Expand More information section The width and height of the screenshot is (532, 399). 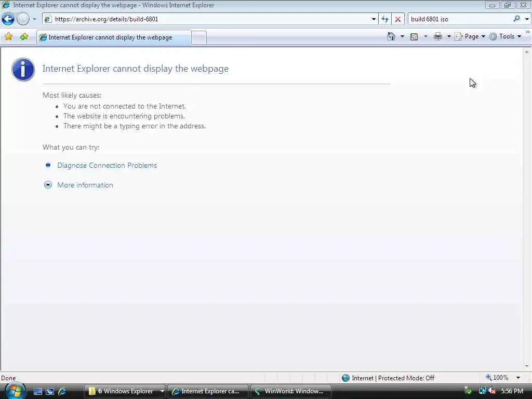85,185
